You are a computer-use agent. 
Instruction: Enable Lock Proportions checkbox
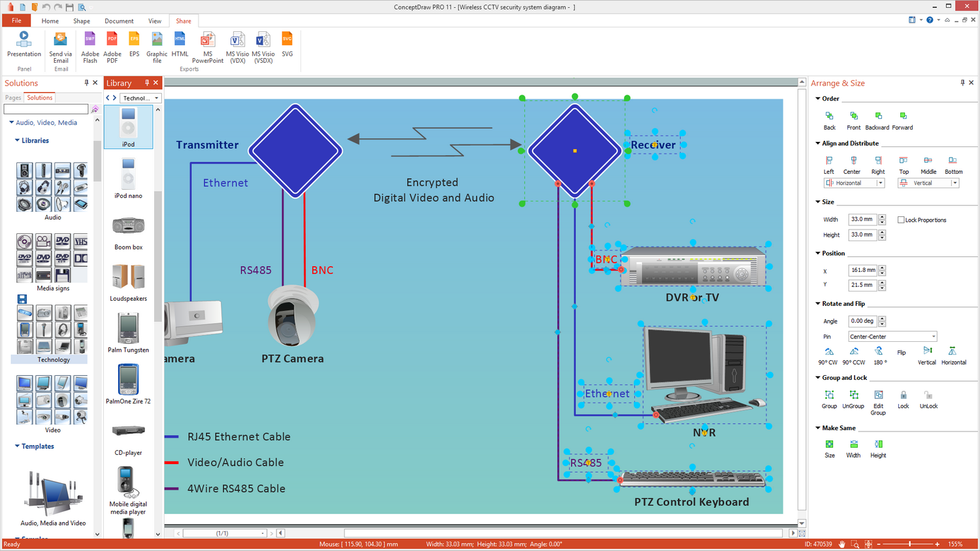click(902, 220)
